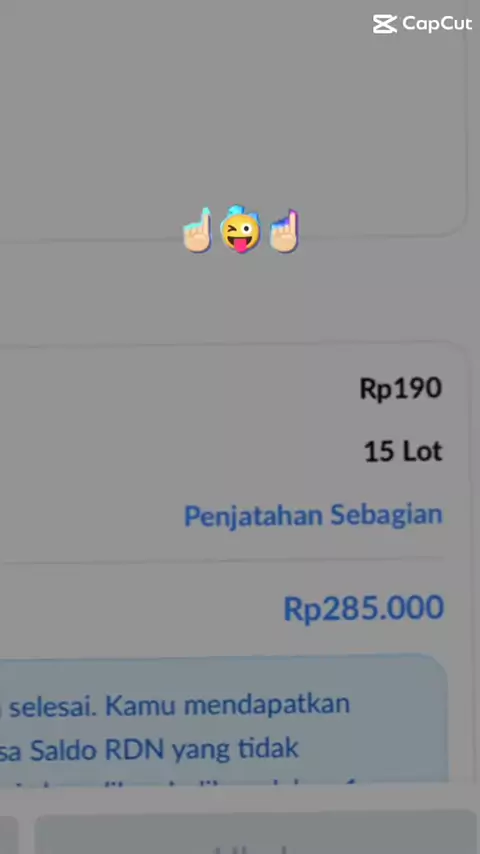Click the word 'Lot' beside the 15
Screen dimensions: 480x854
(x=422, y=452)
